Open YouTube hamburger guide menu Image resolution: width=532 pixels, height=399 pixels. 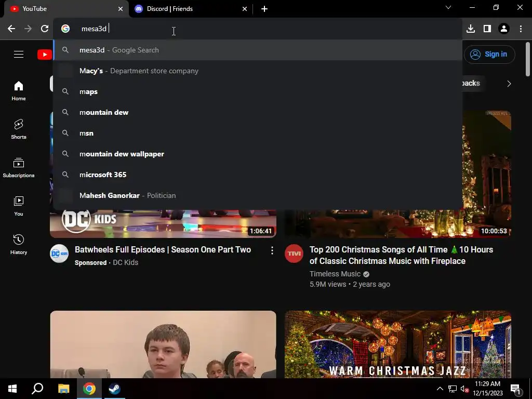(19, 54)
